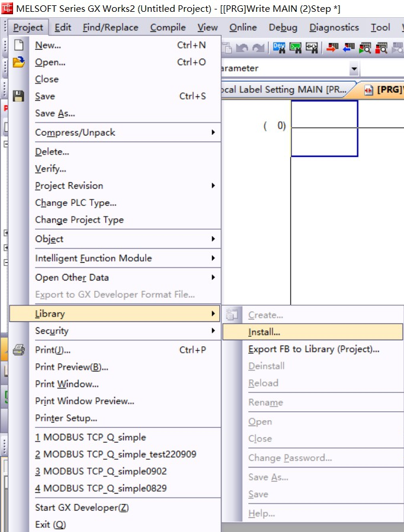Choose Save As... in the Project menu
Viewport: 404px width, 532px height.
coord(115,113)
